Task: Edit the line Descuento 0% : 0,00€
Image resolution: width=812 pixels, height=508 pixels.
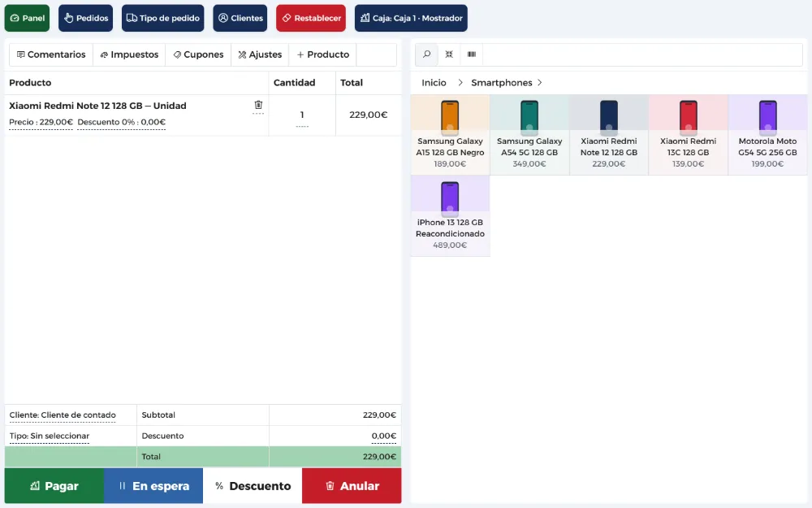Action: coord(121,123)
